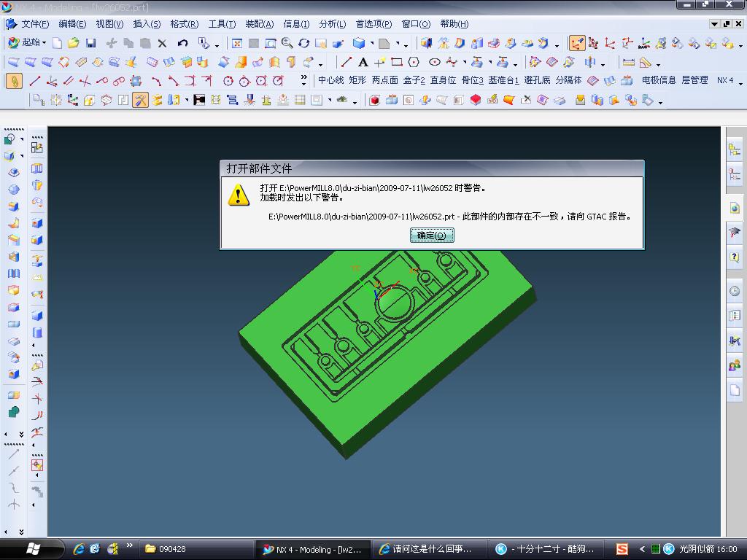
Task: Click the Zoom magnifier icon
Action: click(287, 43)
